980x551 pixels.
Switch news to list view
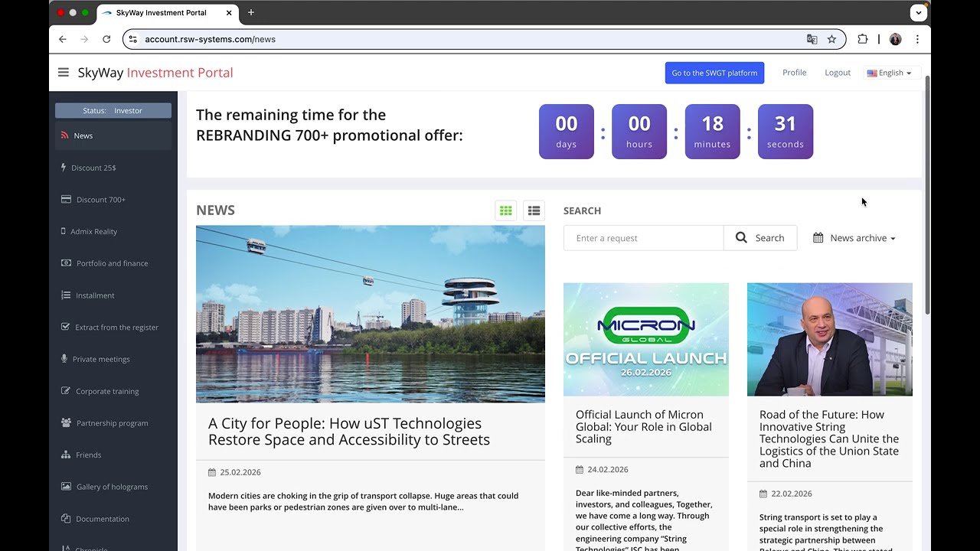click(x=534, y=210)
